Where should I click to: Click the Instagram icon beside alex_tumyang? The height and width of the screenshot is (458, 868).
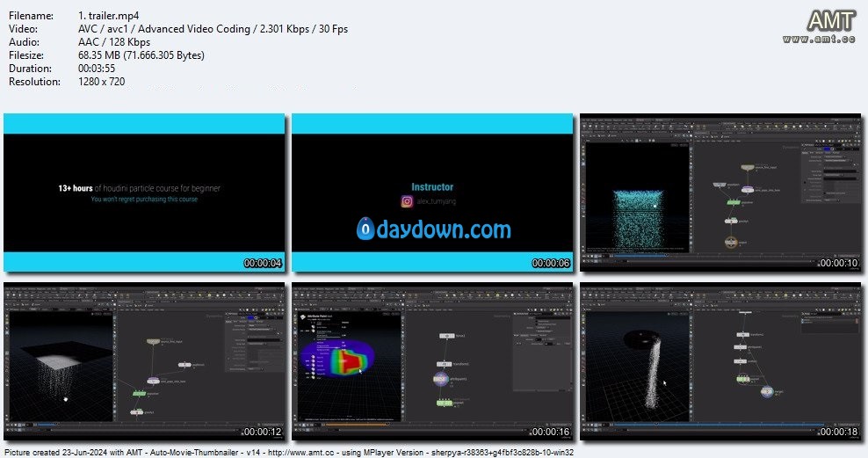coord(407,201)
